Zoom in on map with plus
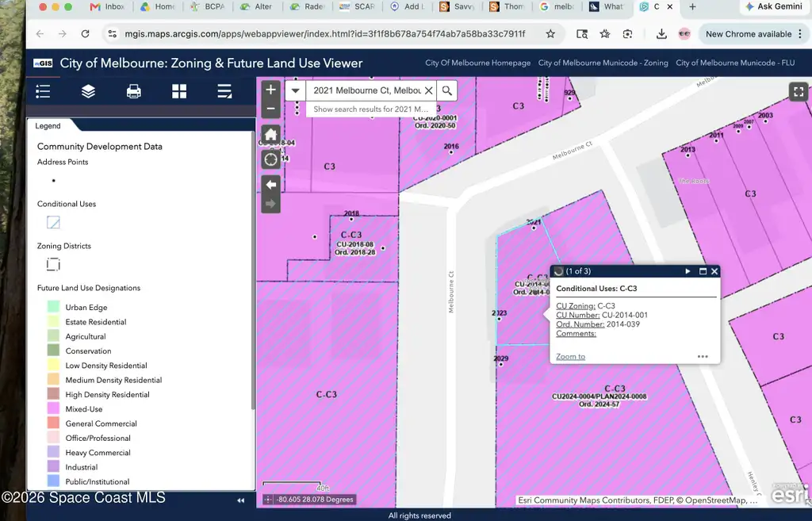The width and height of the screenshot is (812, 521). pos(271,90)
